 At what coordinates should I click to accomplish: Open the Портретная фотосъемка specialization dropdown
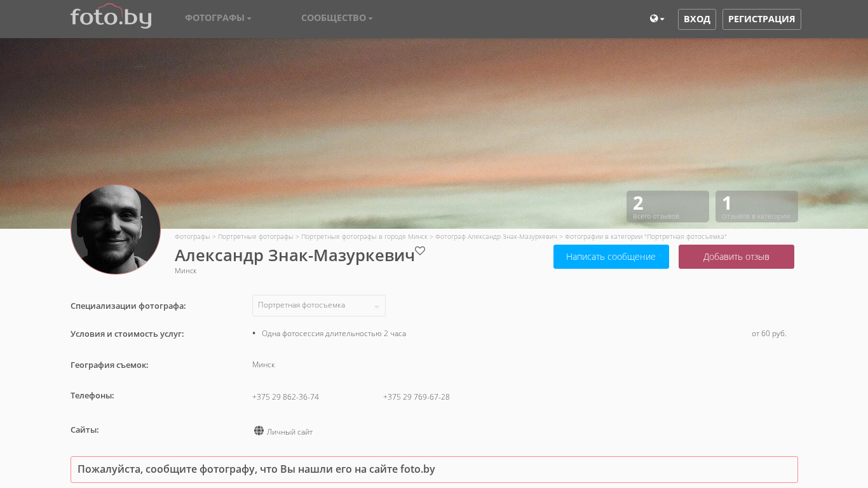click(318, 306)
